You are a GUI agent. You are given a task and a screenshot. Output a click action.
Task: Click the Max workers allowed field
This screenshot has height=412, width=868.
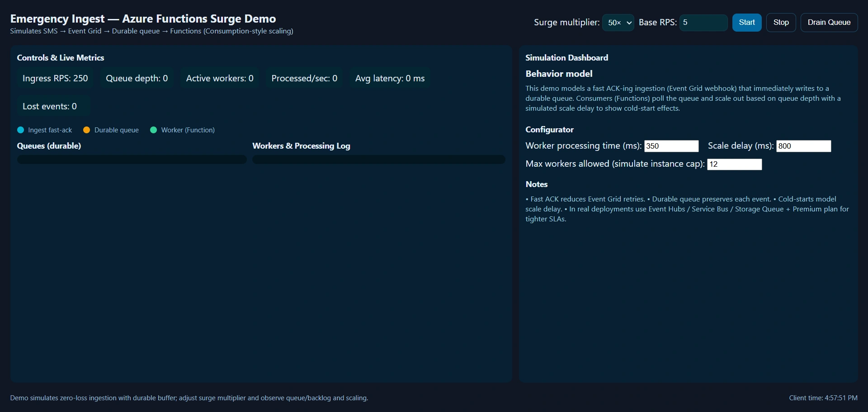[734, 164]
